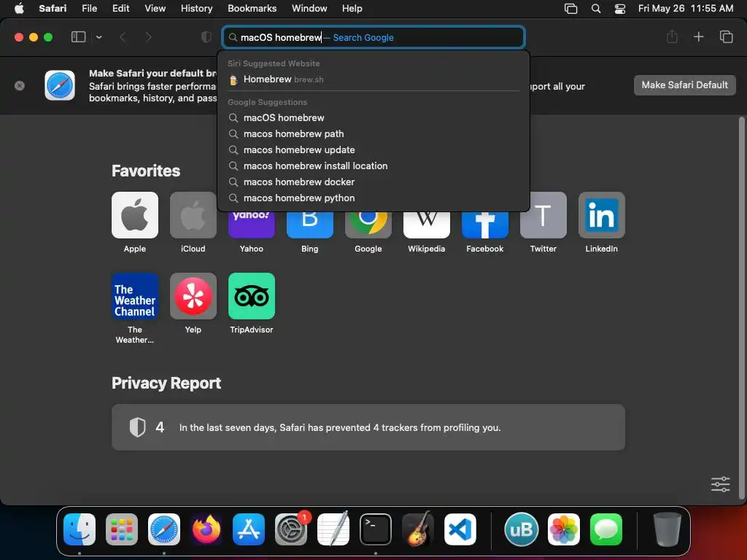Open the View menu

click(x=155, y=9)
